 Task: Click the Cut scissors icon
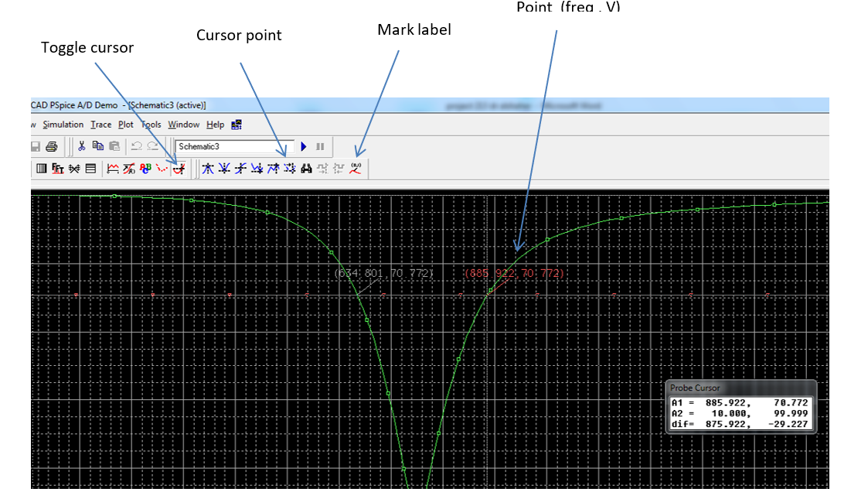[x=82, y=145]
